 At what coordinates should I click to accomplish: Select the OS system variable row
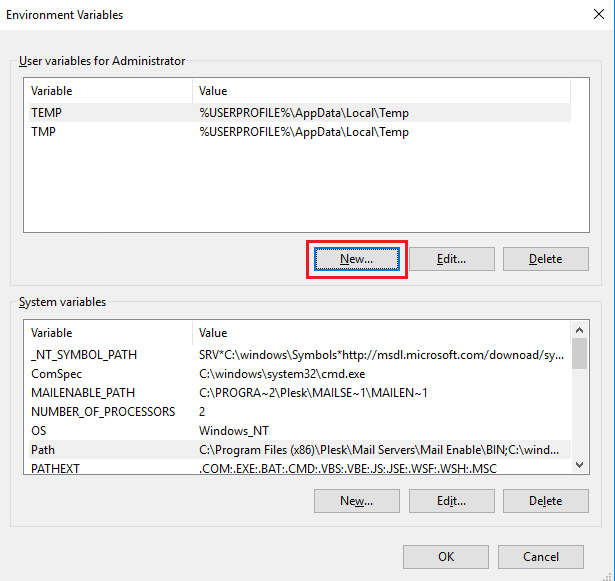[39, 431]
